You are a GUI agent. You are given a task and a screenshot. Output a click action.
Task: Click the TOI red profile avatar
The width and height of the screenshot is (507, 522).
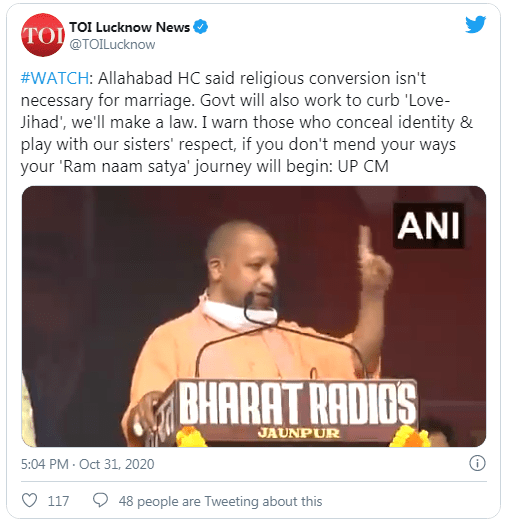(x=43, y=35)
